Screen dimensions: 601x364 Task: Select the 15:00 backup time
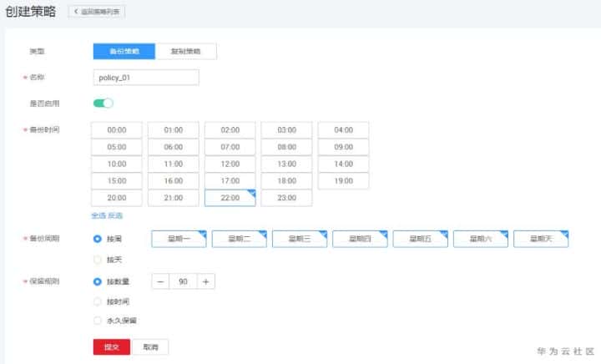[x=117, y=181]
